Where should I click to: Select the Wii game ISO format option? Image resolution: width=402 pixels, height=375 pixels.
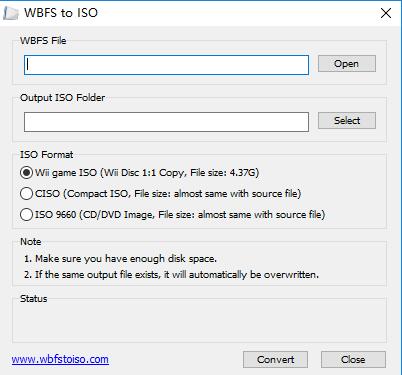coord(139,173)
